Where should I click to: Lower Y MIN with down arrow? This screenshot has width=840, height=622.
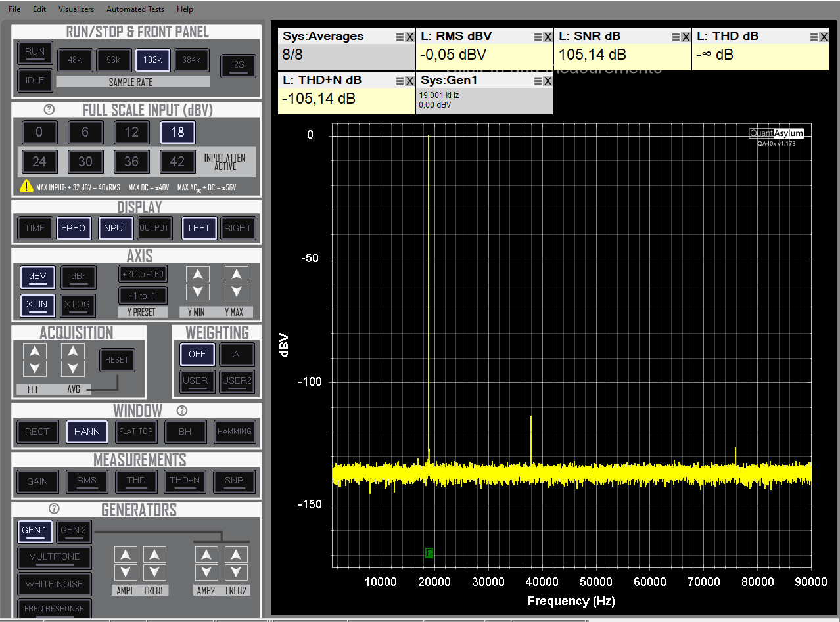click(x=198, y=292)
